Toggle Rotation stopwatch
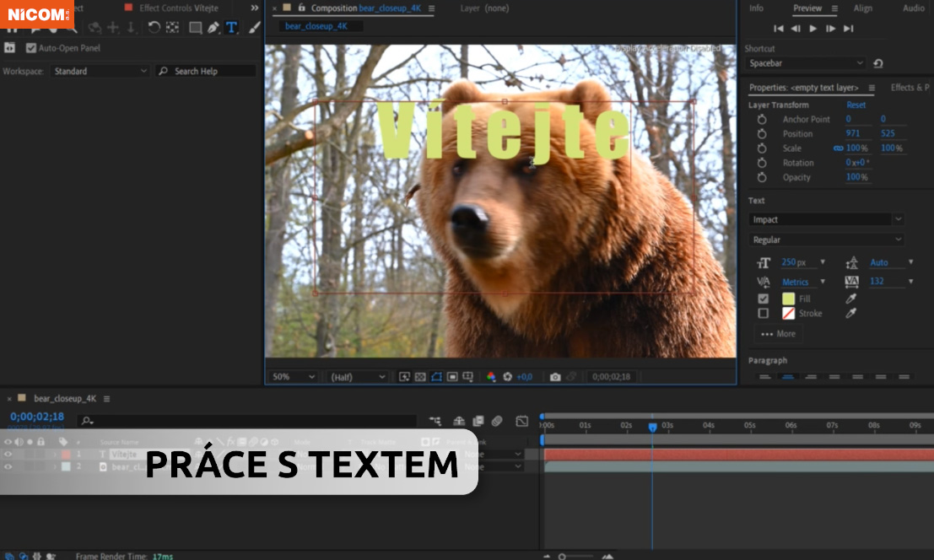This screenshot has height=560, width=934. point(762,163)
